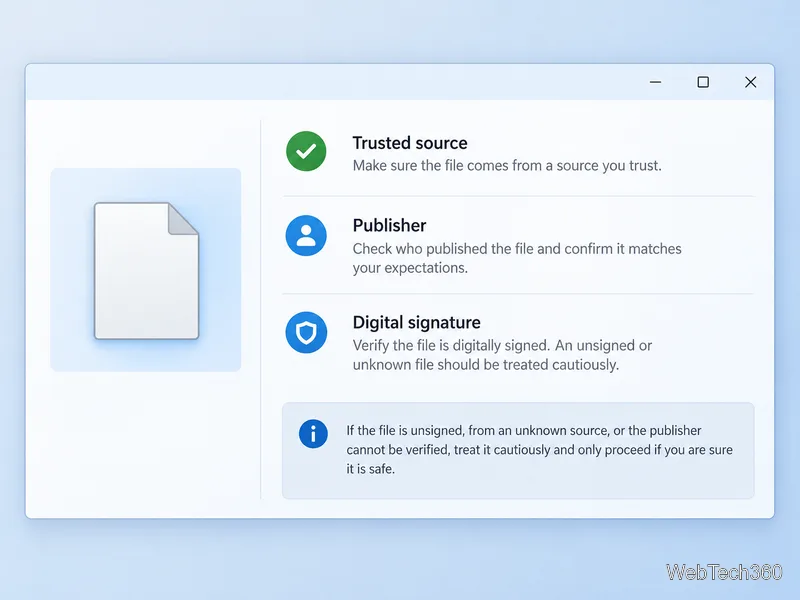This screenshot has height=600, width=800.
Task: Select the Publisher heading
Action: [389, 226]
